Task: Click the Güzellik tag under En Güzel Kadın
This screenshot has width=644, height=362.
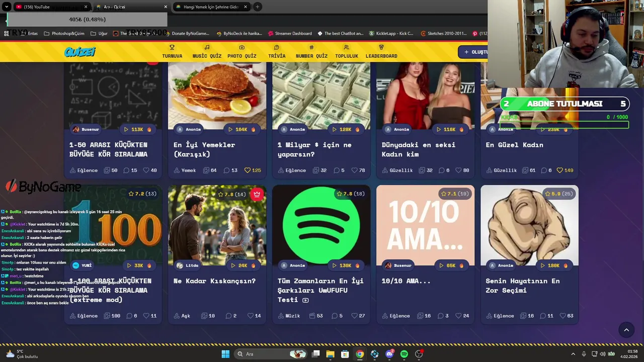Action: (x=501, y=170)
